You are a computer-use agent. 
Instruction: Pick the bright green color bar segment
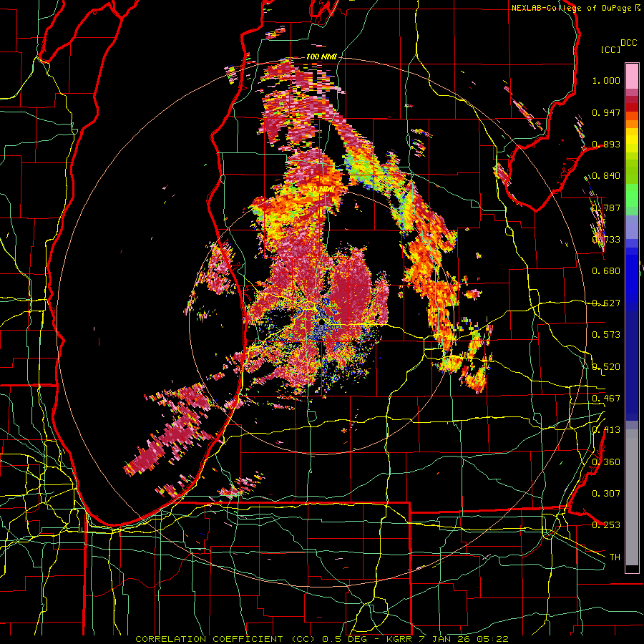632,195
